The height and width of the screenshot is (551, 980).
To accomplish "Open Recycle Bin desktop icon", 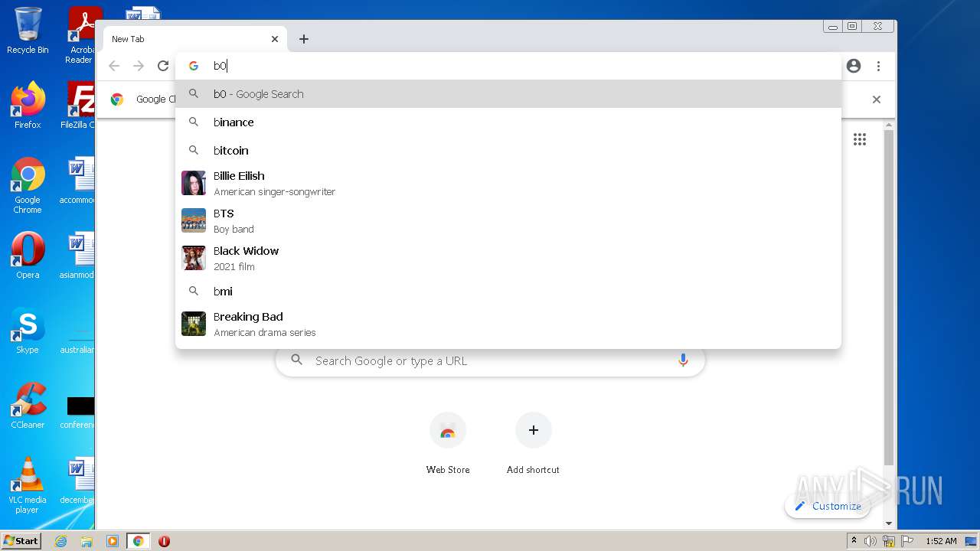I will point(28,31).
